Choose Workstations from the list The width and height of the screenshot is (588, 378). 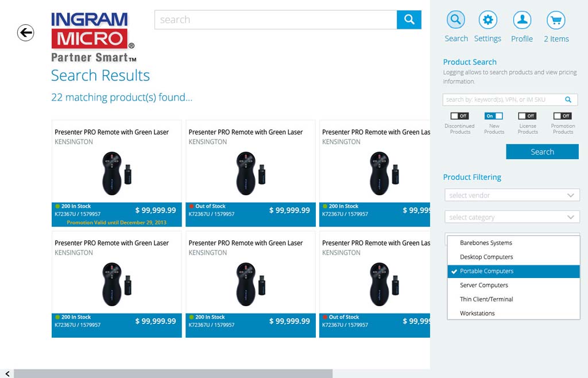[477, 313]
